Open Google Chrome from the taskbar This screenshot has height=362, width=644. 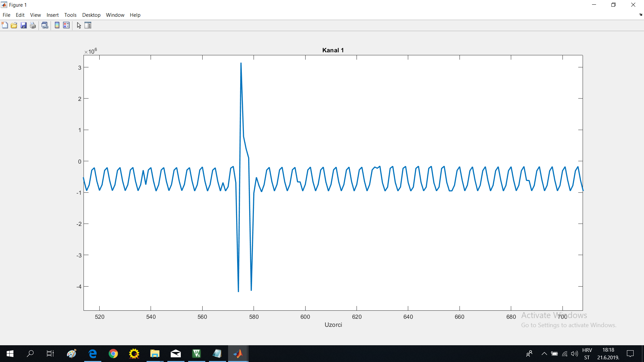click(113, 354)
